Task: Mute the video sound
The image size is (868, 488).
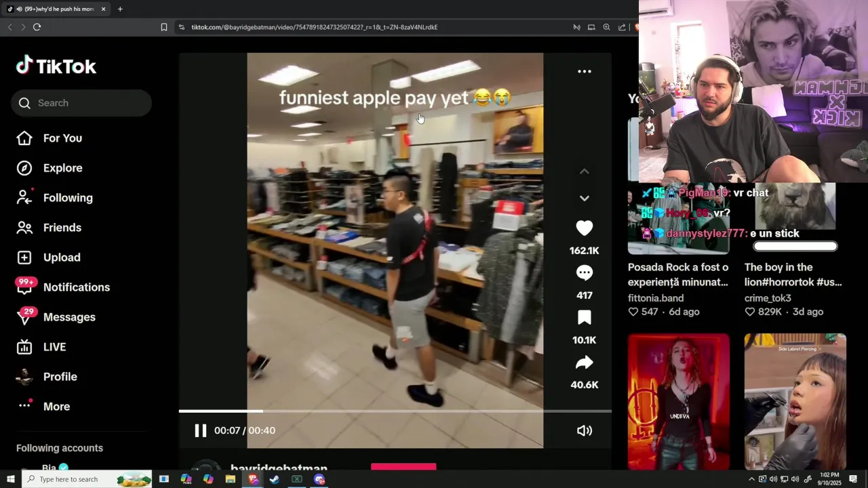Action: click(584, 430)
